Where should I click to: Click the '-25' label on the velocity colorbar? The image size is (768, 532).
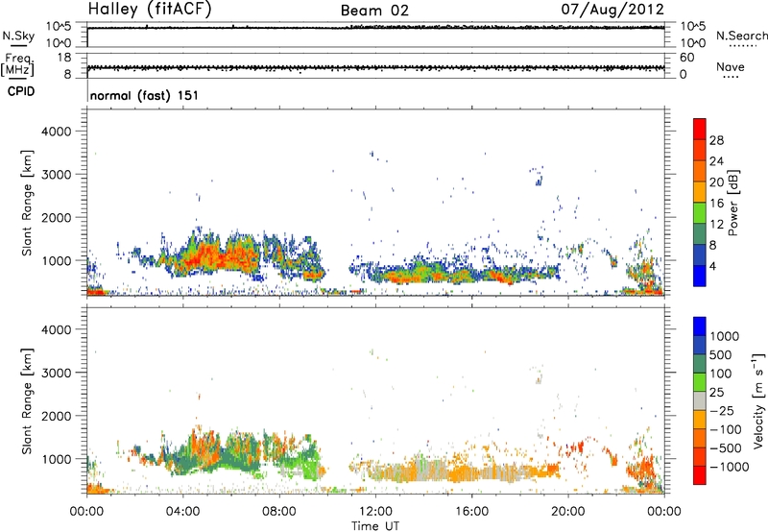point(723,411)
